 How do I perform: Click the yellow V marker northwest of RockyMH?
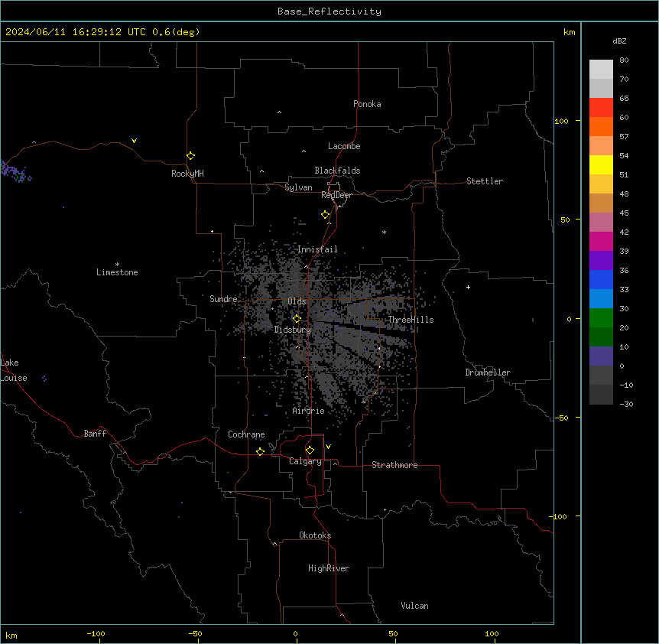134,141
